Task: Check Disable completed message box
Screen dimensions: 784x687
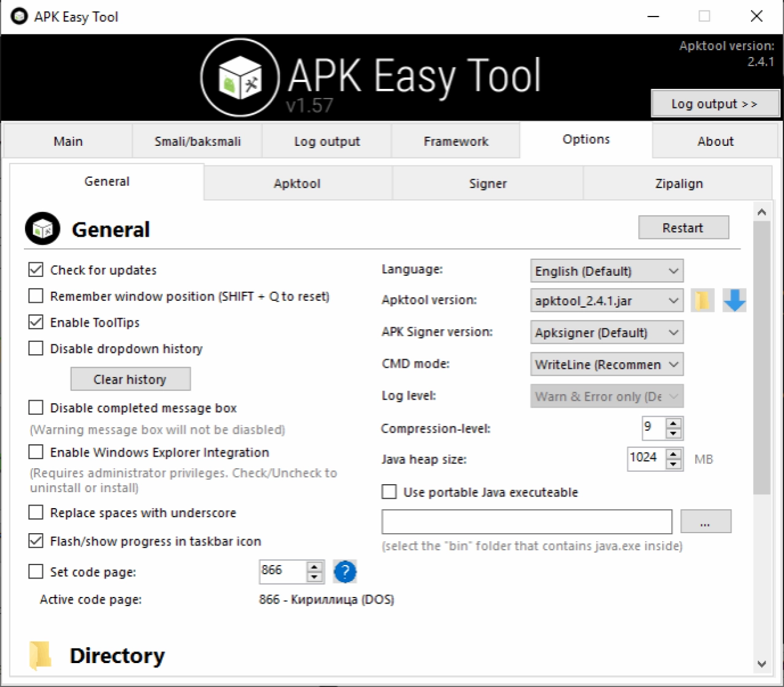Action: coord(36,408)
